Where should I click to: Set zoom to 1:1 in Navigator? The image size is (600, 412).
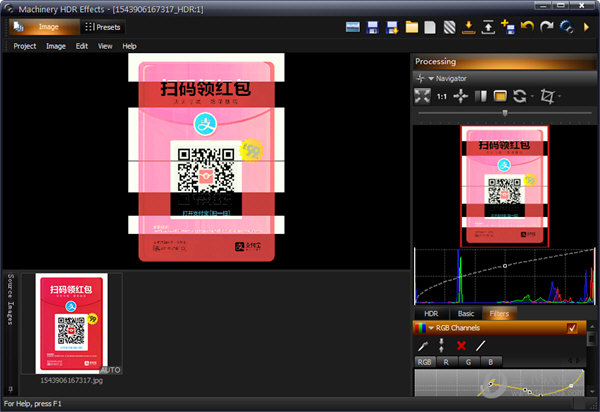coord(442,96)
